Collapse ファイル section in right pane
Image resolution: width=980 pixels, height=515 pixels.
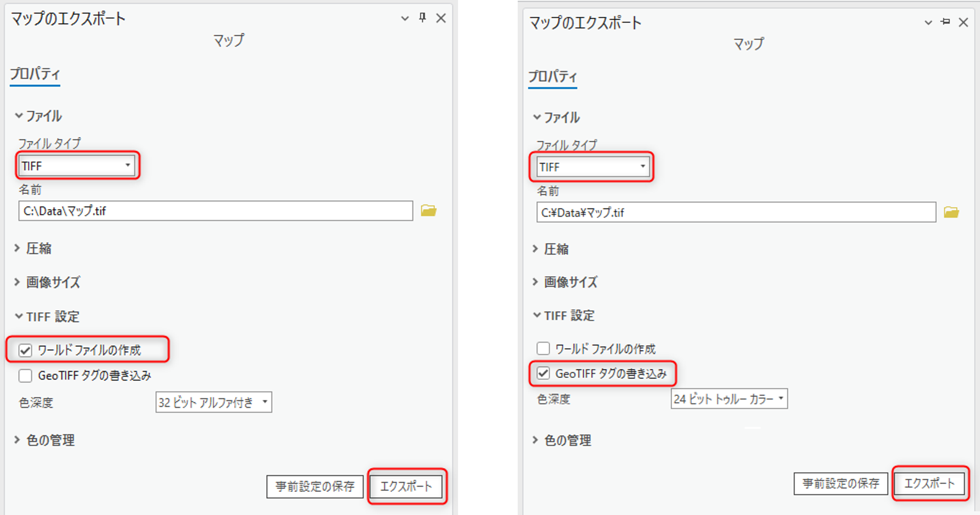536,117
